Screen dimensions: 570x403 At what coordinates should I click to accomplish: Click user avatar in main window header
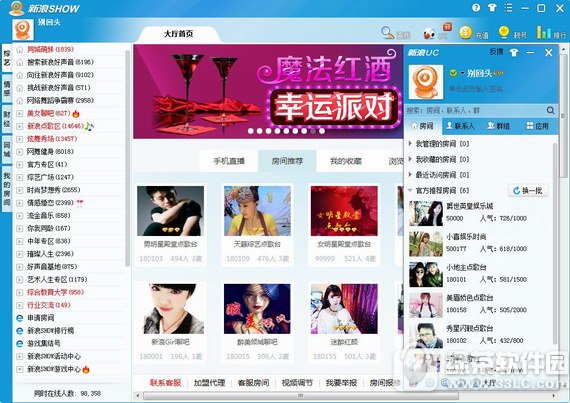pyautogui.click(x=23, y=29)
